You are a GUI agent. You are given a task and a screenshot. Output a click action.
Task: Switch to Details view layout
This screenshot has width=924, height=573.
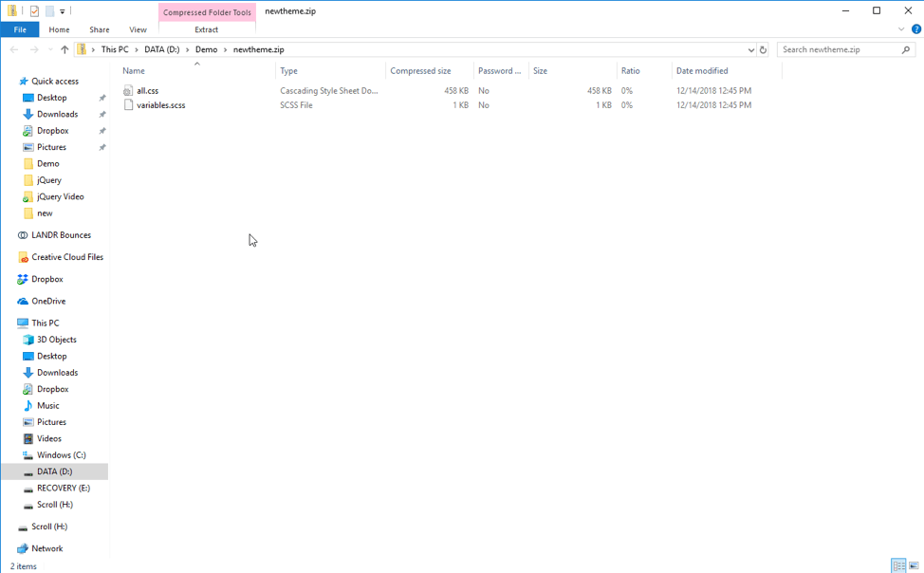[898, 566]
